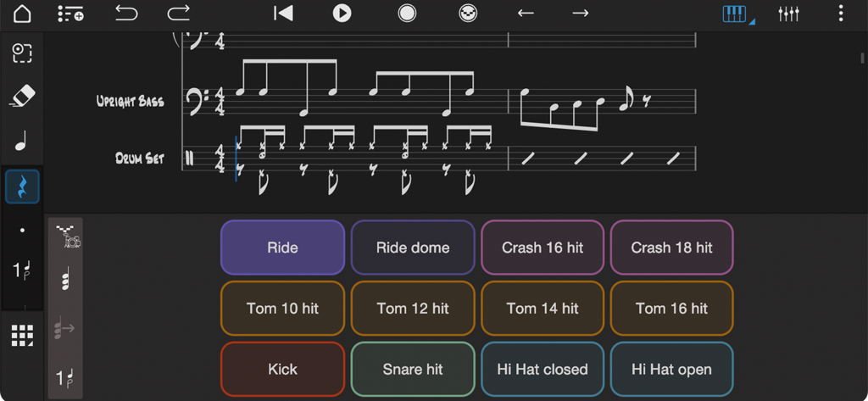Open the mixer sliders panel

788,14
